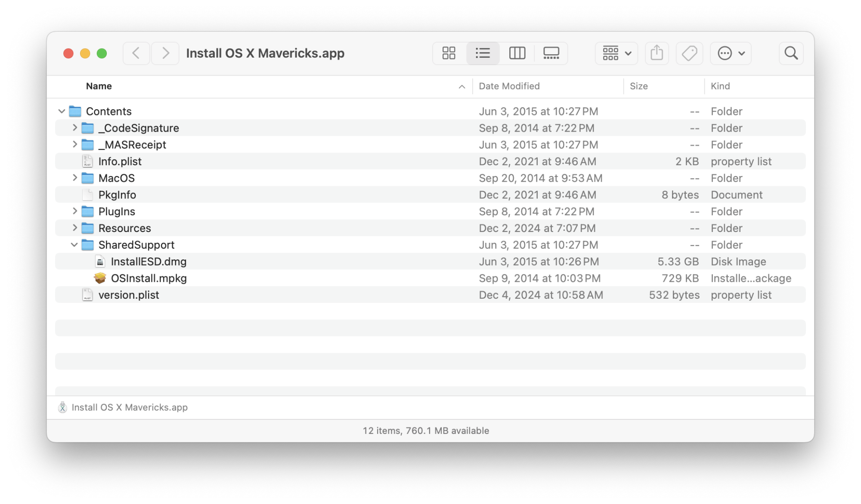The width and height of the screenshot is (861, 504).
Task: Select the OSInstall.mpkg package icon
Action: [x=100, y=278]
